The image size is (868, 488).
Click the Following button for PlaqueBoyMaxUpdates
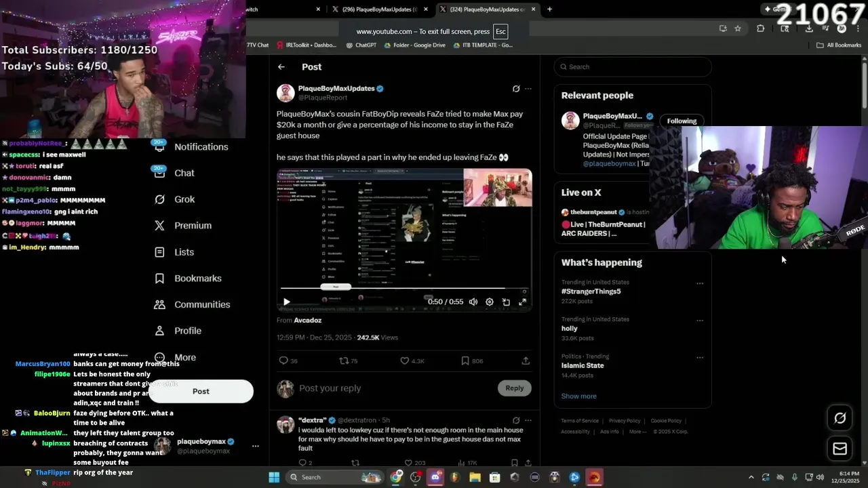(x=682, y=121)
